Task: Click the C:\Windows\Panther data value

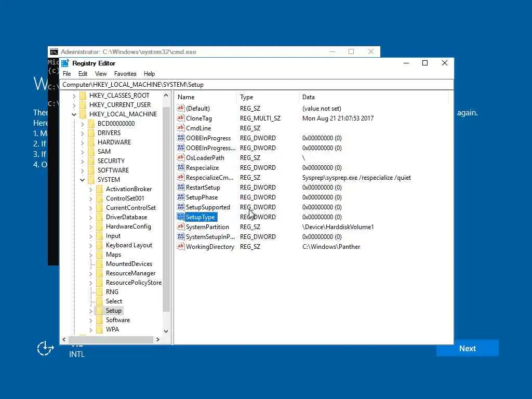Action: click(x=331, y=247)
